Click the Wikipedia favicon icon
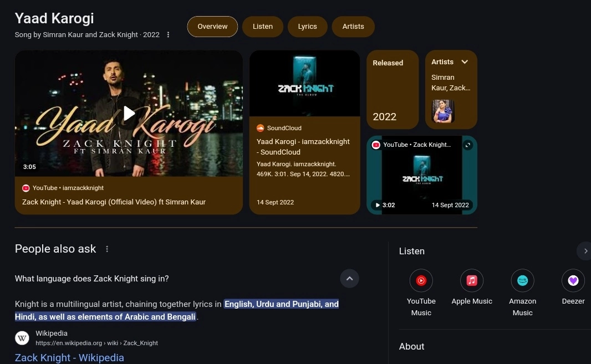The height and width of the screenshot is (364, 591). tap(22, 338)
